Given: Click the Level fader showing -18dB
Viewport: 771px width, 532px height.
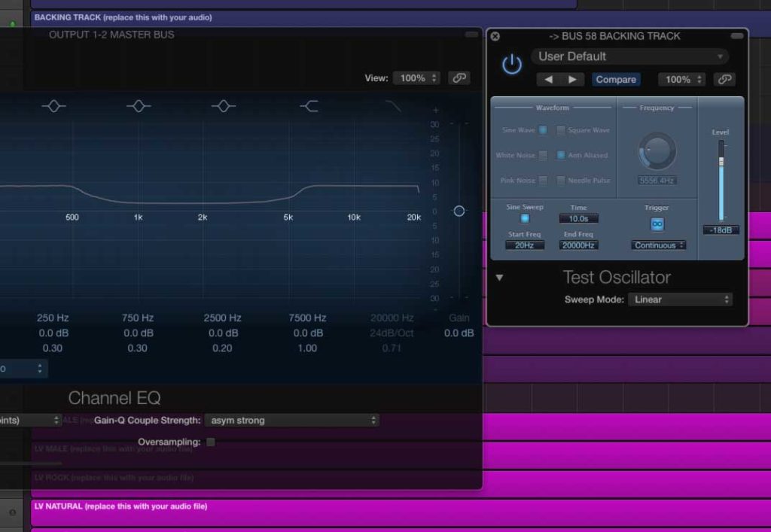Looking at the screenshot, I should (x=721, y=173).
